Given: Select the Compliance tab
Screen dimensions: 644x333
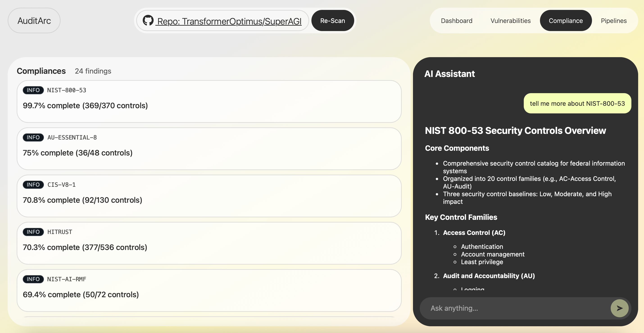Looking at the screenshot, I should coord(565,21).
